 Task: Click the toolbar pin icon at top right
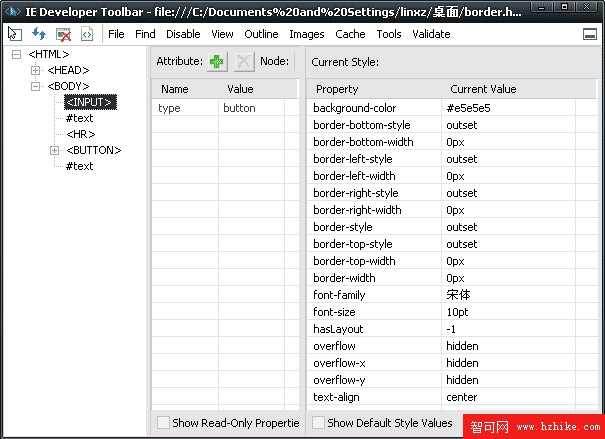[590, 34]
